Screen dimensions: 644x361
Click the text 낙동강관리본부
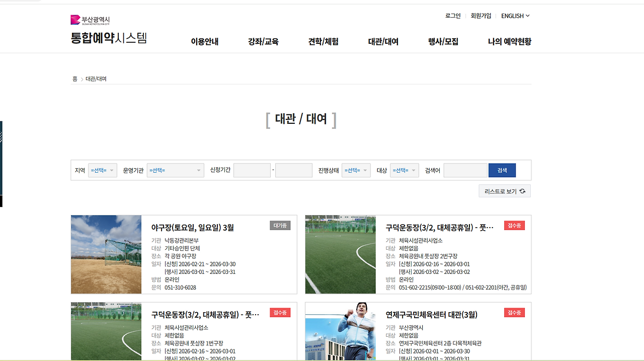(182, 241)
